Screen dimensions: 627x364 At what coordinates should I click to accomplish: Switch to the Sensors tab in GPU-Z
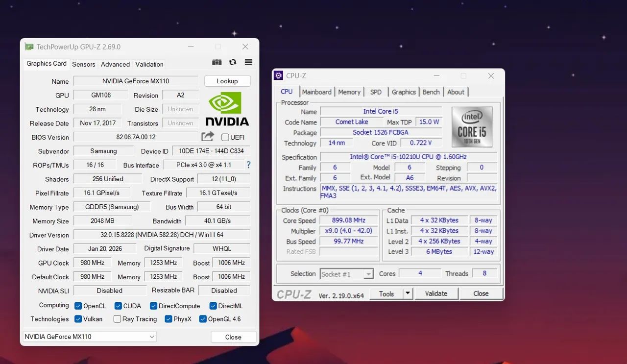[x=84, y=64]
